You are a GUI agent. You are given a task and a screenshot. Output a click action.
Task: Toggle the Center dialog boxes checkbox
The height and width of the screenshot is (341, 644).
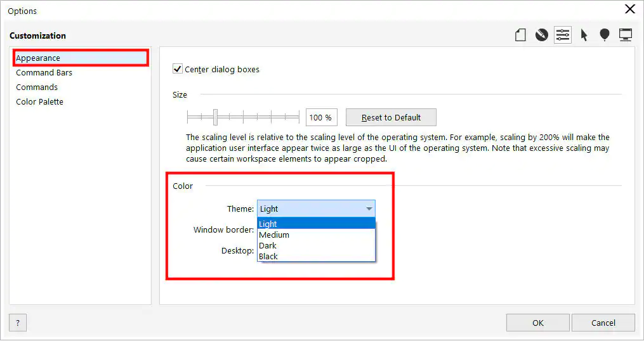[x=178, y=69]
